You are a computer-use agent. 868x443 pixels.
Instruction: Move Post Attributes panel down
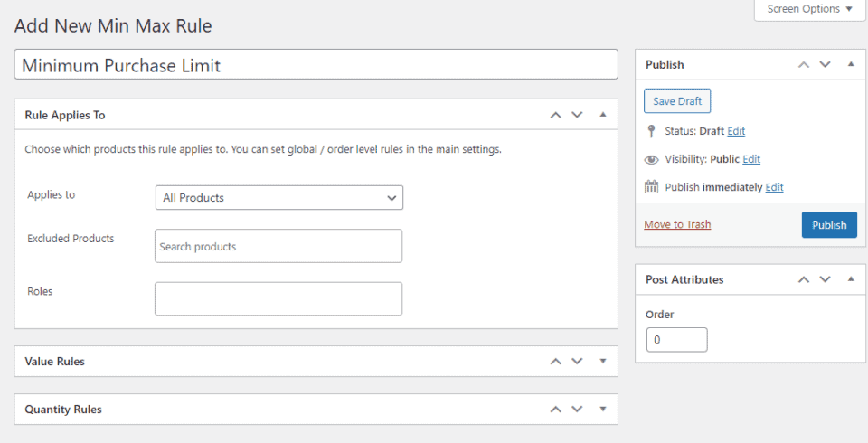click(825, 279)
